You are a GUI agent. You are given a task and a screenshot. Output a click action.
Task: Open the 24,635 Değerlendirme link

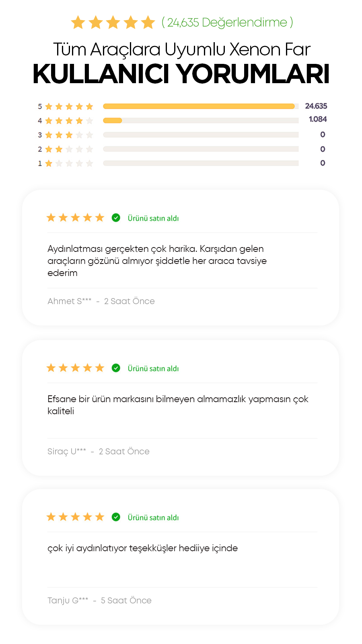click(227, 22)
